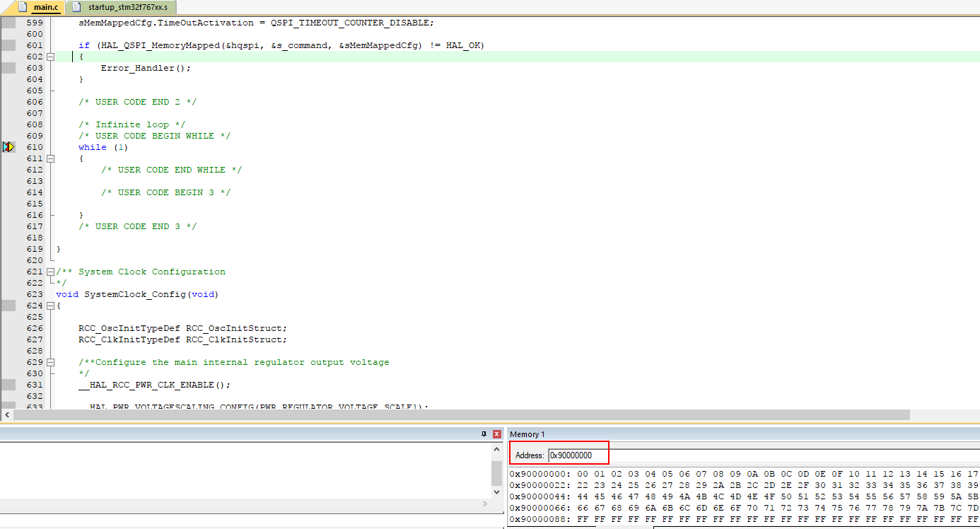Click the bottom-left panel scroll up arrow
The width and height of the screenshot is (980, 529).
click(497, 450)
